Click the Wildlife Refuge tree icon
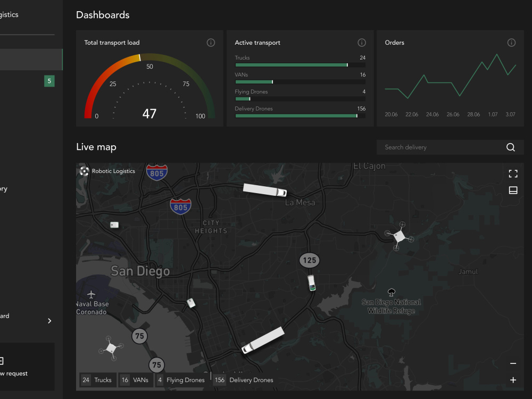Viewport: 532px width, 399px height. pyautogui.click(x=391, y=292)
